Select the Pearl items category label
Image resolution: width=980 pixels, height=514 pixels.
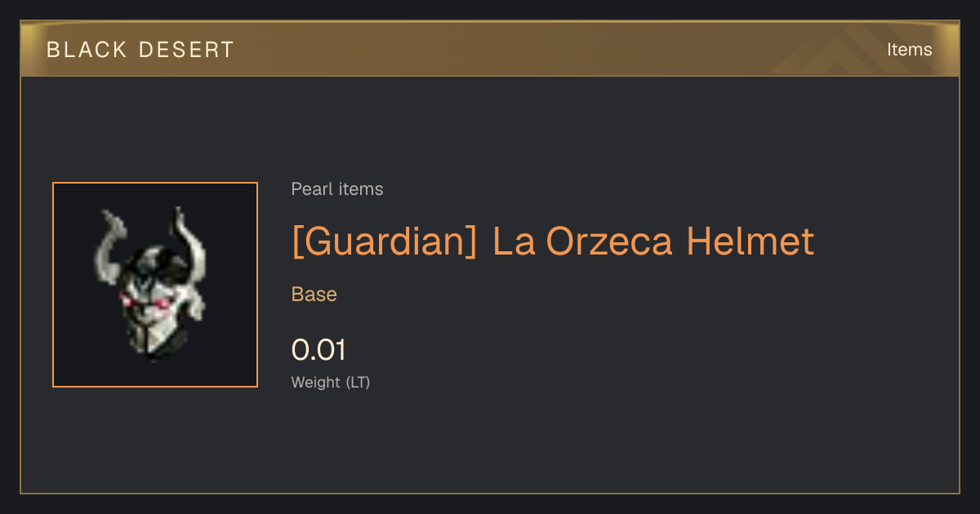pyautogui.click(x=337, y=189)
